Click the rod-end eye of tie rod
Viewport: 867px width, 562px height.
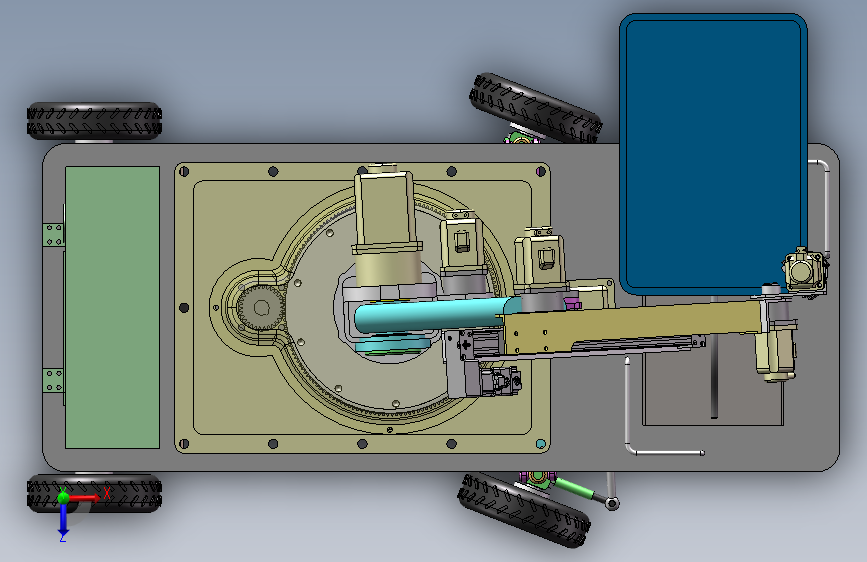612,503
